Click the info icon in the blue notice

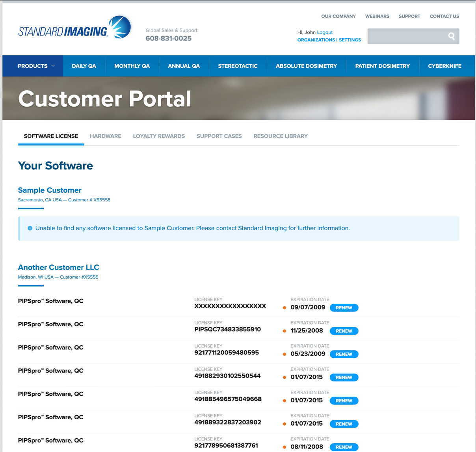(30, 228)
